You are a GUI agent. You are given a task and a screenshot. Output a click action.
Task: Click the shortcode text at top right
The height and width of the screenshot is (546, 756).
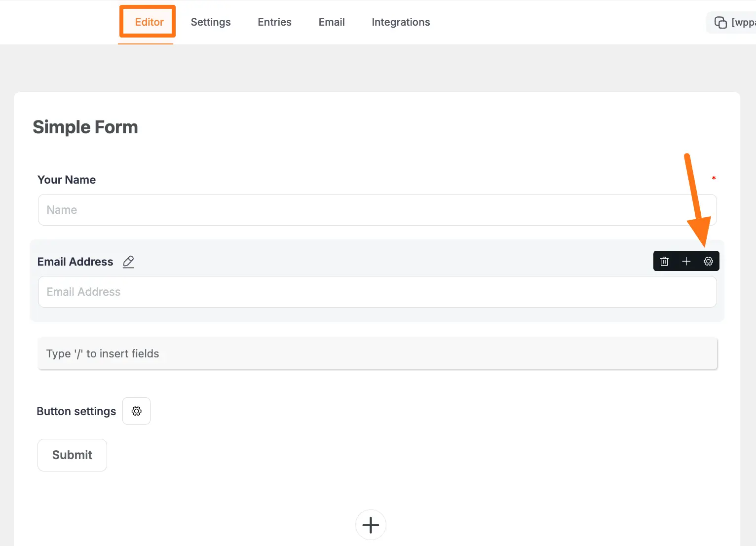click(743, 22)
